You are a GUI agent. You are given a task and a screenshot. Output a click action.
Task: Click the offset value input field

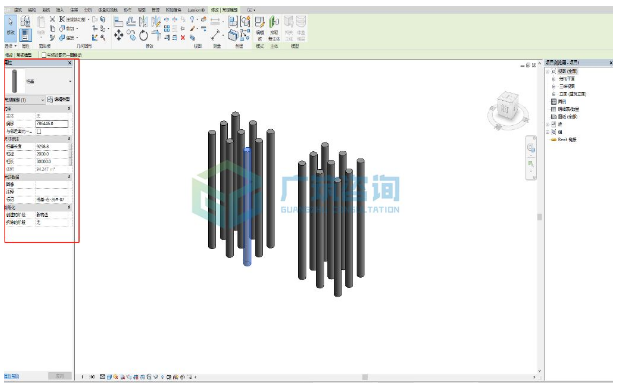point(52,123)
